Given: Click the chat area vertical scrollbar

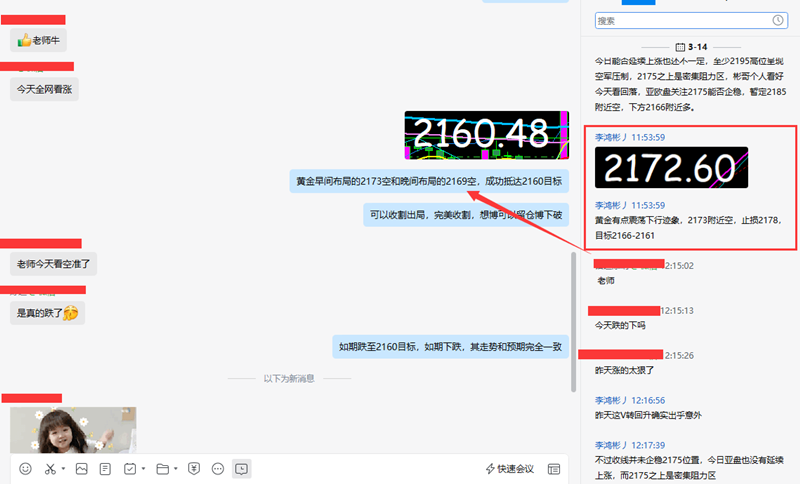Looking at the screenshot, I should 573,321.
